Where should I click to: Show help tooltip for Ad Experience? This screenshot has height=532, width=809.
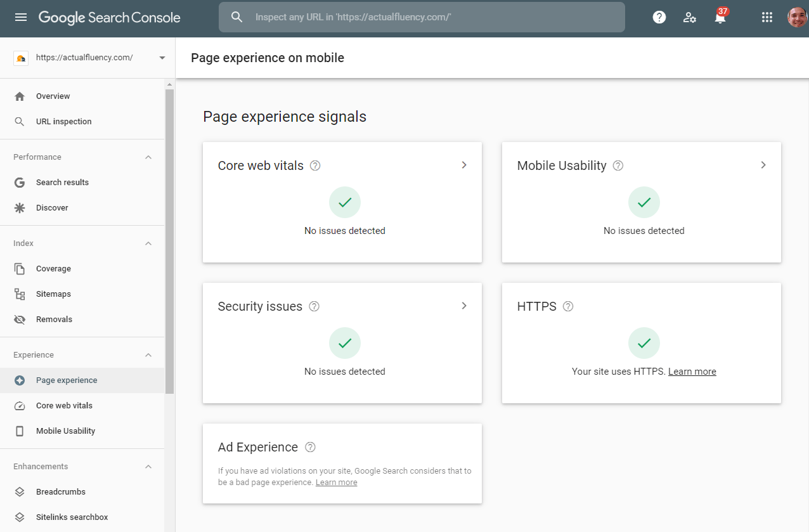pos(310,447)
